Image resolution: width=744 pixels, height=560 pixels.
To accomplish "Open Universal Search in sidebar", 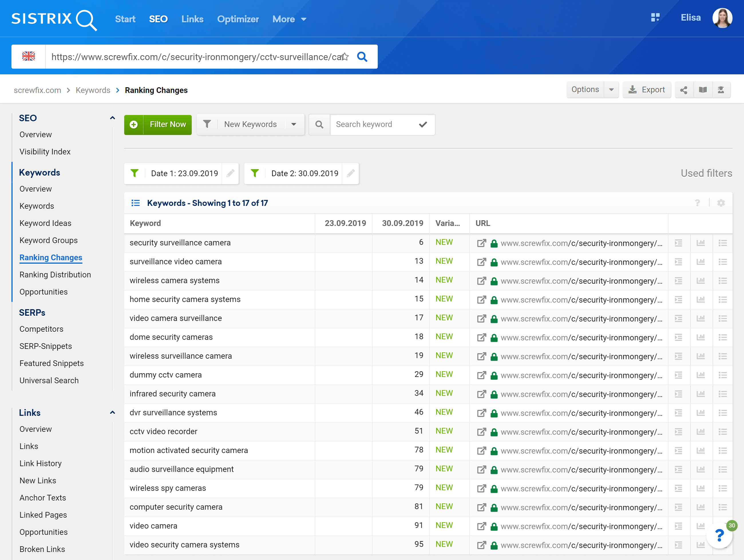I will point(49,380).
